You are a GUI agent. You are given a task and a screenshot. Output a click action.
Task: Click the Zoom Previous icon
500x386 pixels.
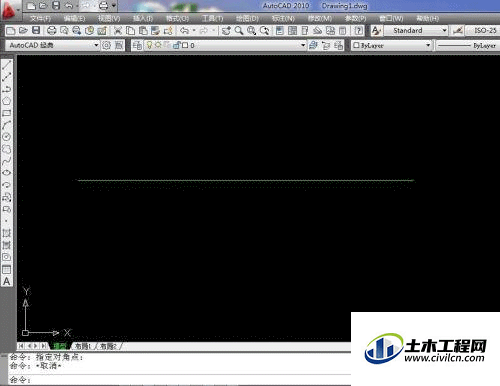coord(264,31)
